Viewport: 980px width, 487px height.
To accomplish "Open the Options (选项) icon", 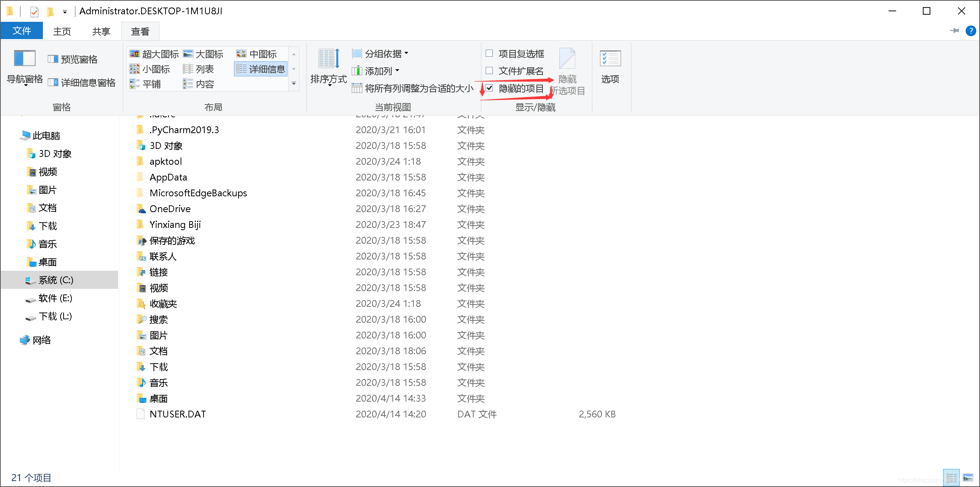I will pos(610,59).
